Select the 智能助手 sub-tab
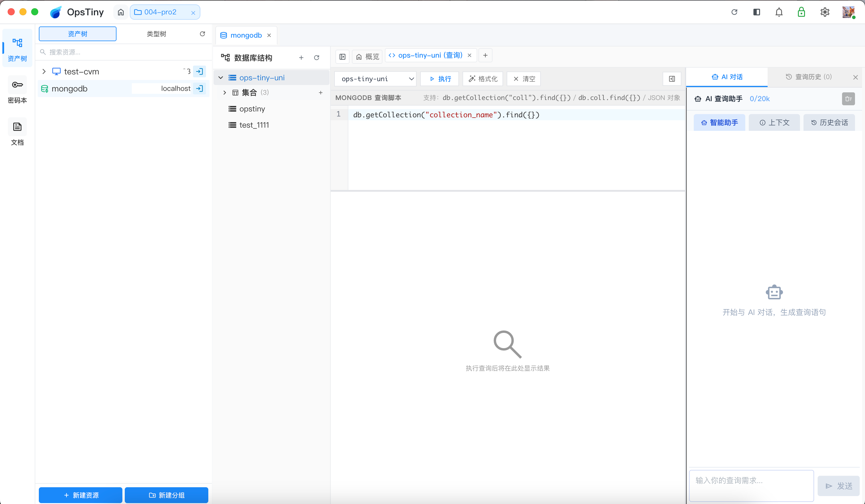This screenshot has width=865, height=504. click(719, 123)
